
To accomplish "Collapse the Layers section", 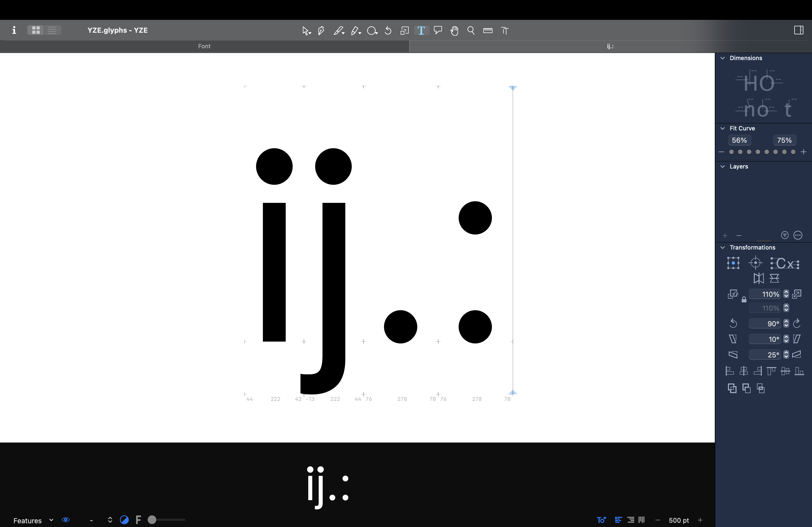I will [722, 167].
